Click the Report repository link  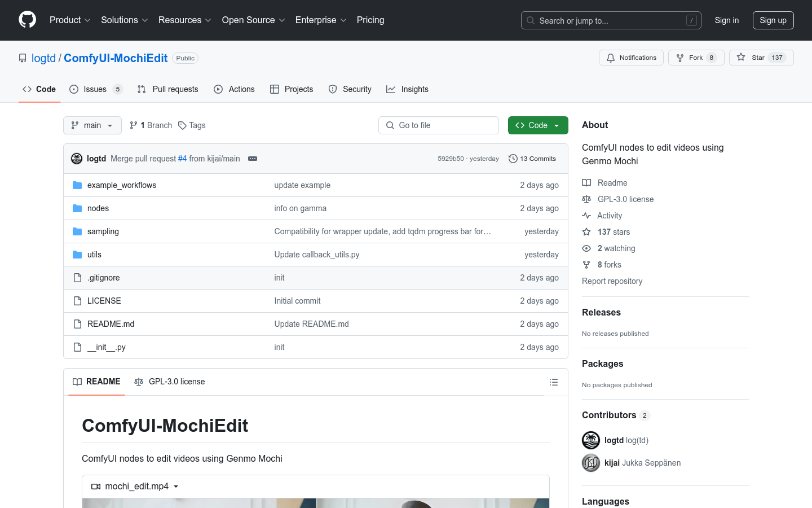[612, 281]
